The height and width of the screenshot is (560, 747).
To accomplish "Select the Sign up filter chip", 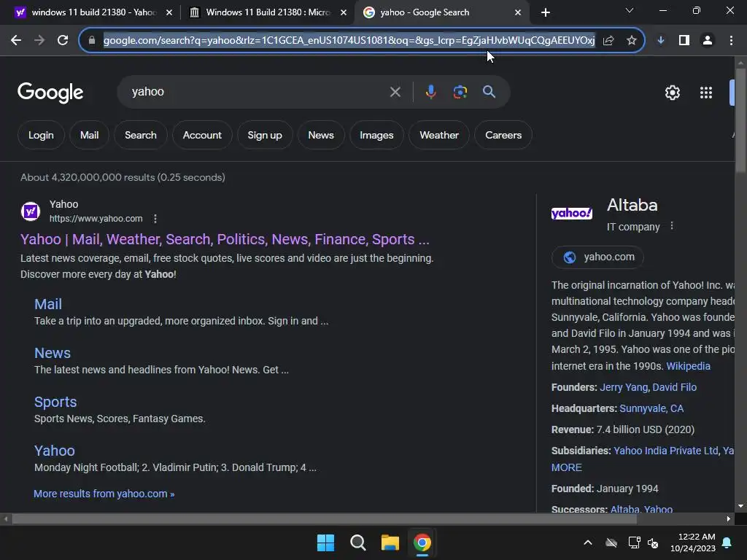I will [264, 135].
